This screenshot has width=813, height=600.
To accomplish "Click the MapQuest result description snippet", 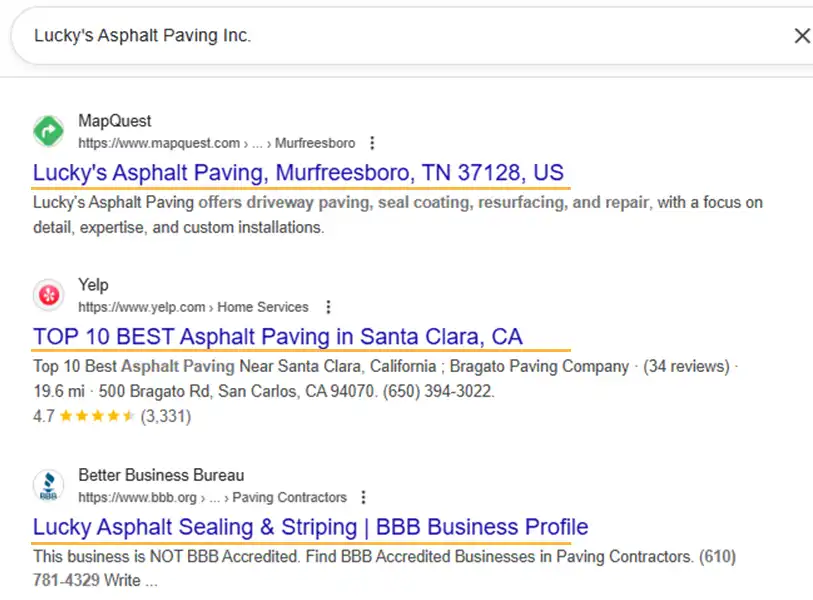I will [397, 215].
